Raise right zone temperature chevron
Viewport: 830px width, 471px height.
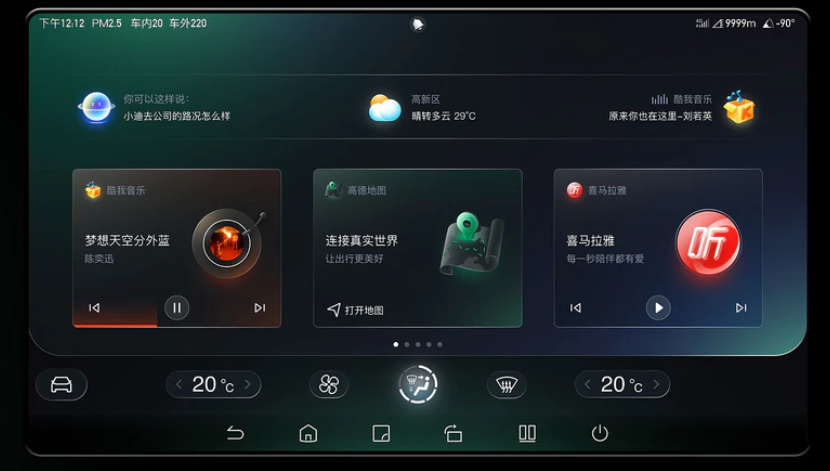coord(656,385)
